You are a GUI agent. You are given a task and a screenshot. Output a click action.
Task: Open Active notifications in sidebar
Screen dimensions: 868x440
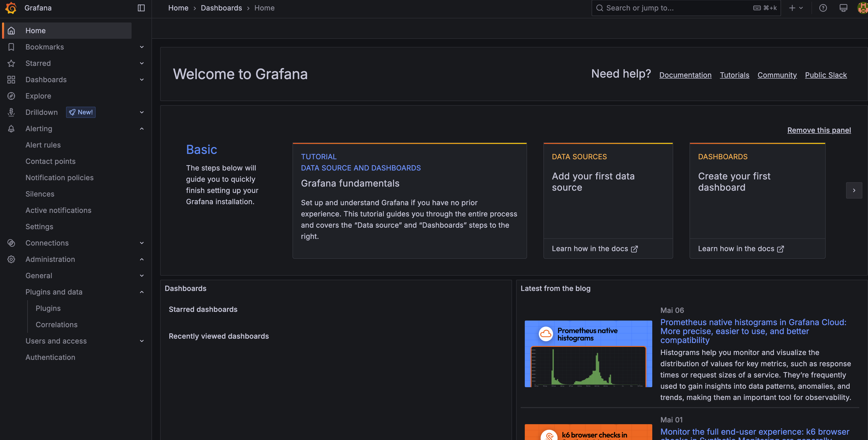[58, 210]
